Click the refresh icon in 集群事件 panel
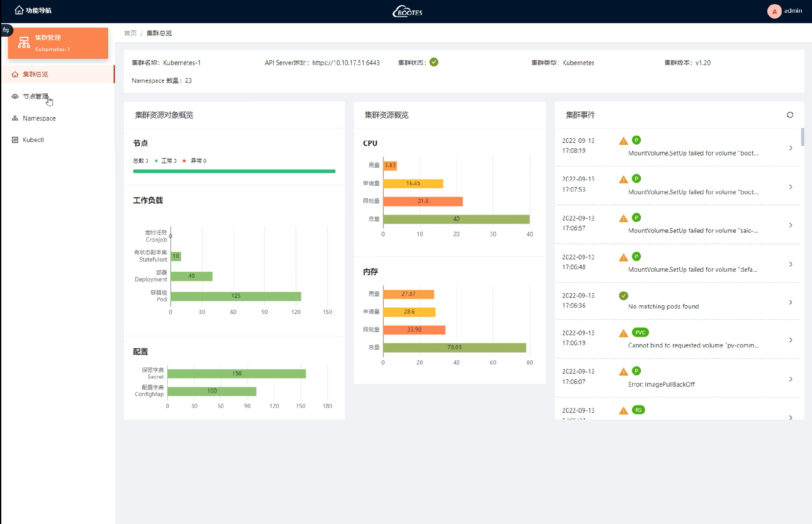The width and height of the screenshot is (812, 524). (790, 115)
